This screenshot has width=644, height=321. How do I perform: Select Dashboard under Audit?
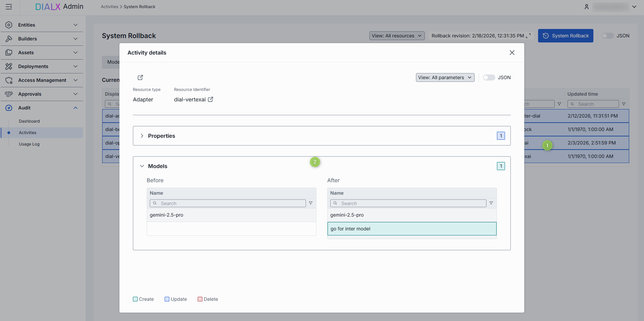coord(29,121)
